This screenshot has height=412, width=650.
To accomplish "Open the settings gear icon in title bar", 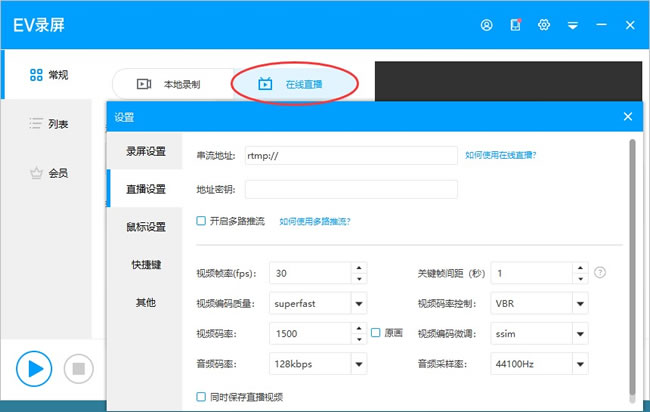I will [x=544, y=25].
